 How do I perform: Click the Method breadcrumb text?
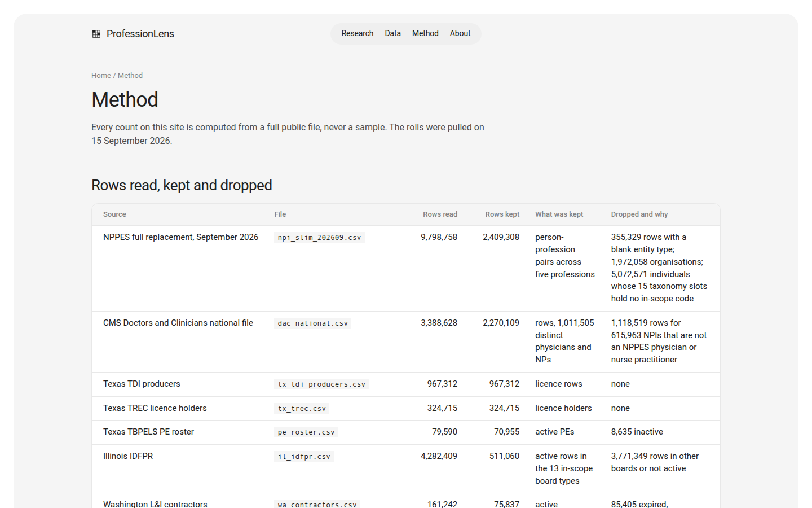pos(130,76)
